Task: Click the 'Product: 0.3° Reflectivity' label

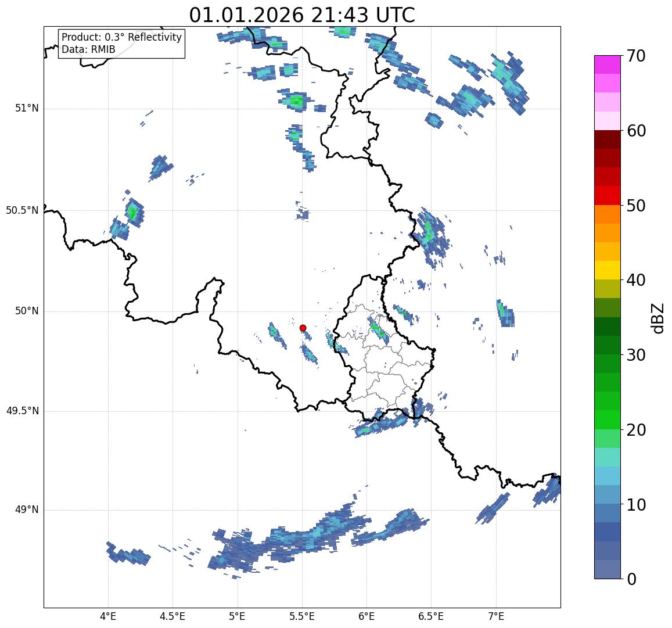Action: (122, 37)
